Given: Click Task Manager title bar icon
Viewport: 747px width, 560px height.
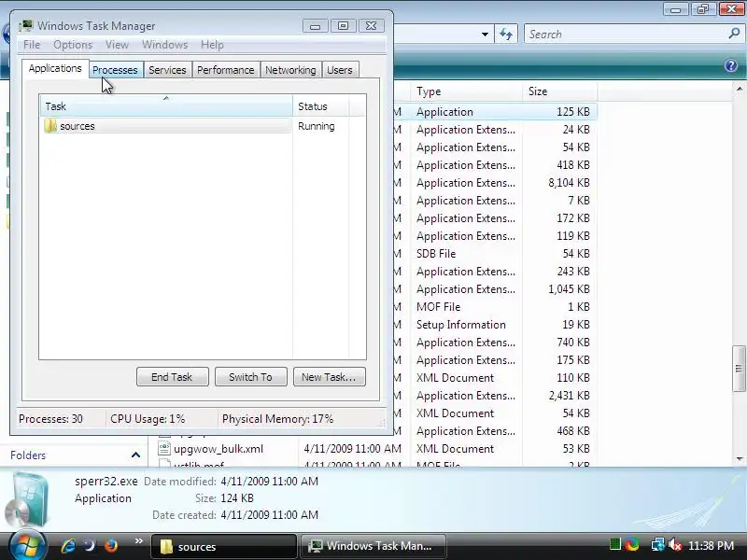Looking at the screenshot, I should tap(26, 26).
